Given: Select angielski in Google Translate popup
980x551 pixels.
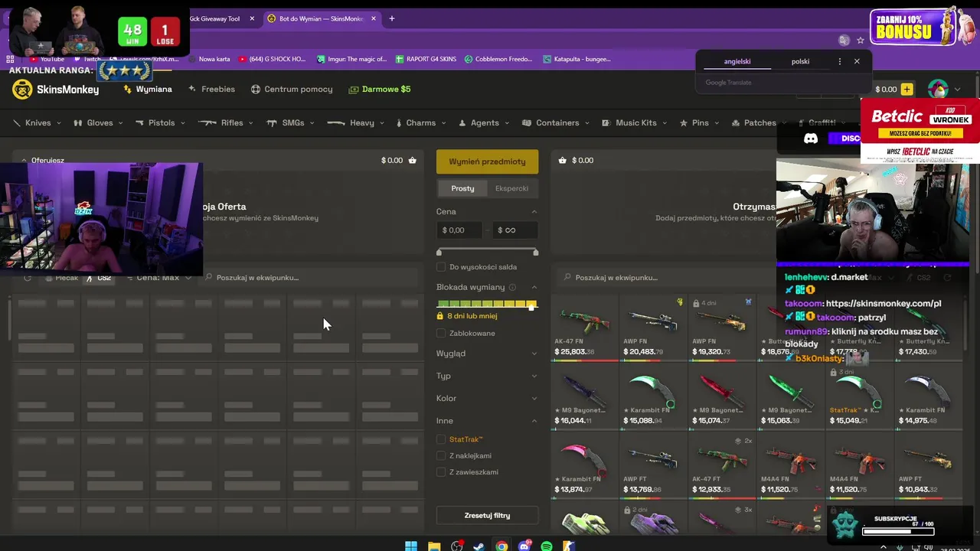Looking at the screenshot, I should click(x=737, y=61).
